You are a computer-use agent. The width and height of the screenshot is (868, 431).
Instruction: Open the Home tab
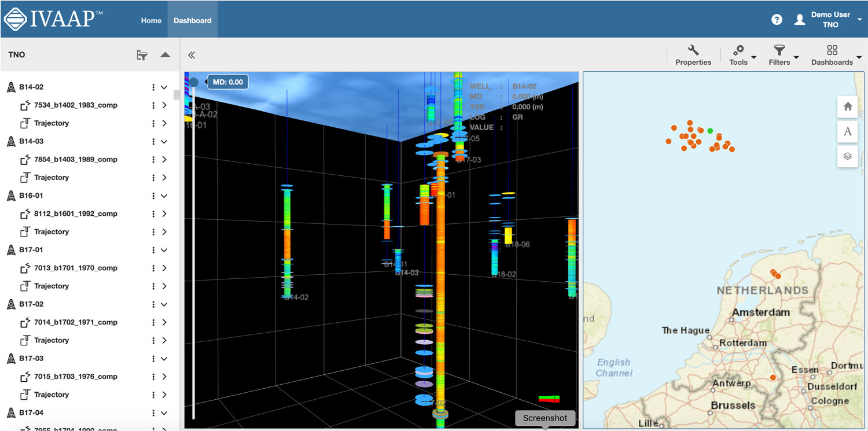click(x=151, y=20)
